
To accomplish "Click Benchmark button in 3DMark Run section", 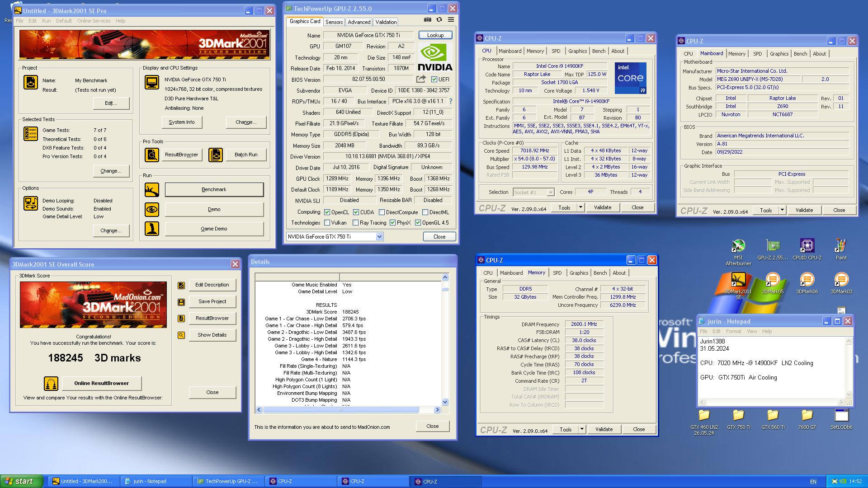I will coord(214,189).
